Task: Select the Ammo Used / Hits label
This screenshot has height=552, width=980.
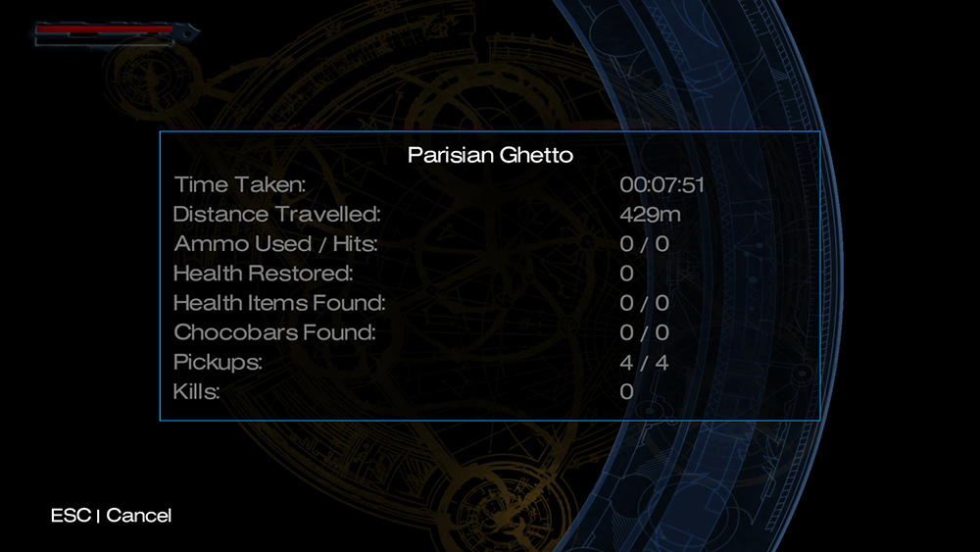Action: click(x=275, y=243)
